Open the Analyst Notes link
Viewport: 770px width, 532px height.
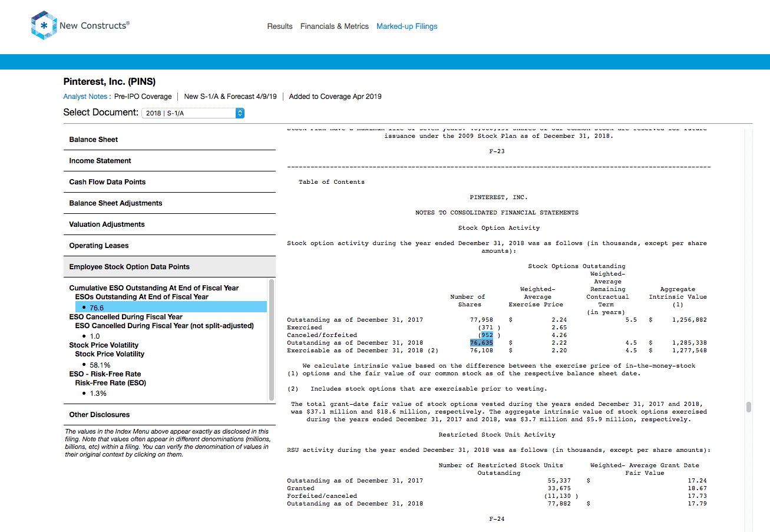click(85, 97)
